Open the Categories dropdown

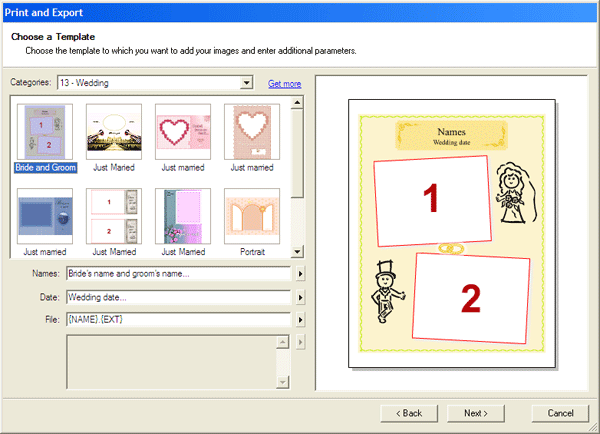[246, 82]
